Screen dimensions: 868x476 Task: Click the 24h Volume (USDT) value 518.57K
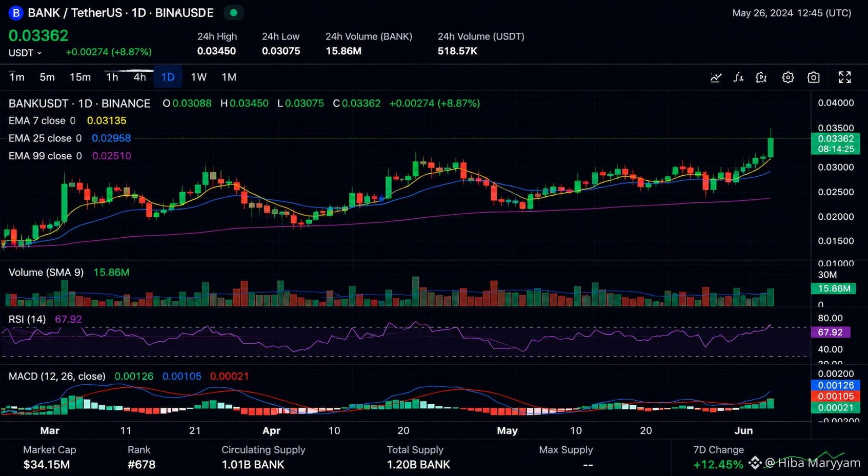(457, 51)
